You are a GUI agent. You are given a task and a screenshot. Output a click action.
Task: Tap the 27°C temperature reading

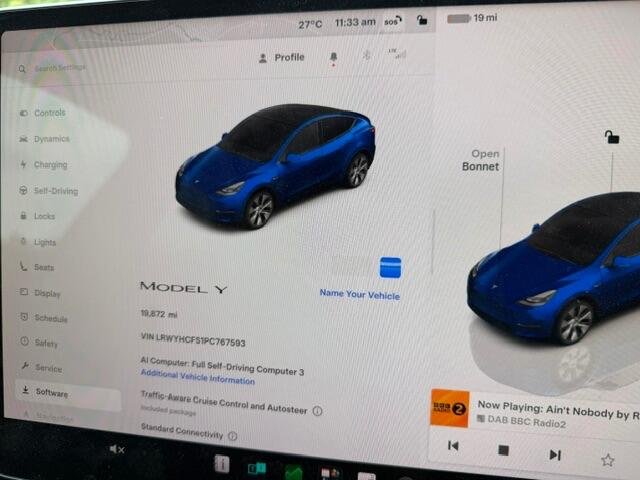point(310,25)
